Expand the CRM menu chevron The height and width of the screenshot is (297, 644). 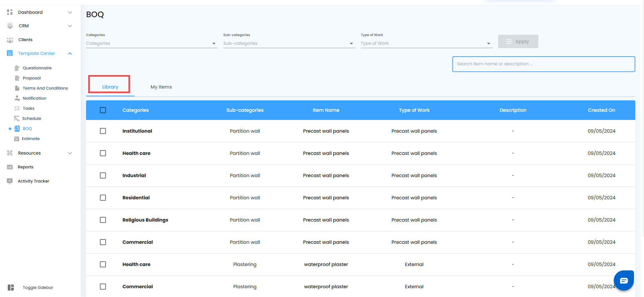click(70, 26)
